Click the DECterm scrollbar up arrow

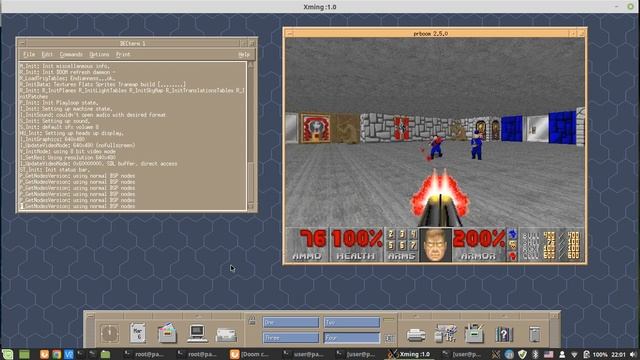pyautogui.click(x=251, y=65)
